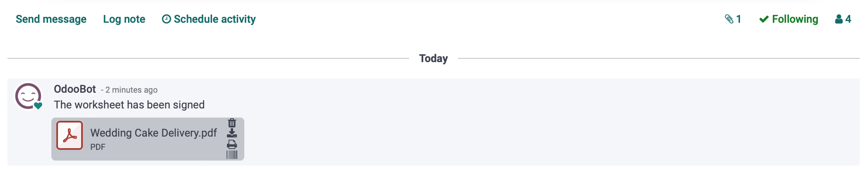Print the attachment using printer icon
The image size is (868, 173).
point(232,144)
